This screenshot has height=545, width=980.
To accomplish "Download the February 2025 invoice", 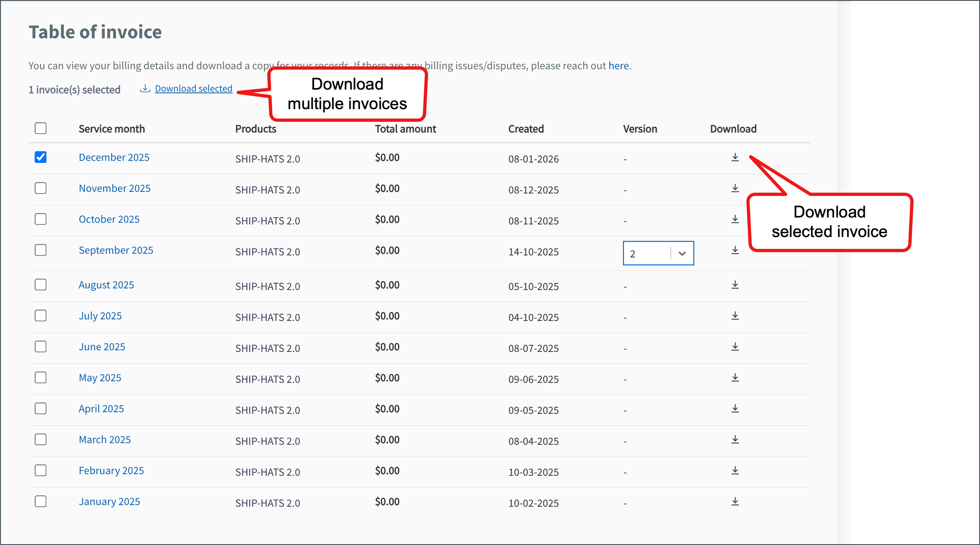I will pyautogui.click(x=735, y=470).
